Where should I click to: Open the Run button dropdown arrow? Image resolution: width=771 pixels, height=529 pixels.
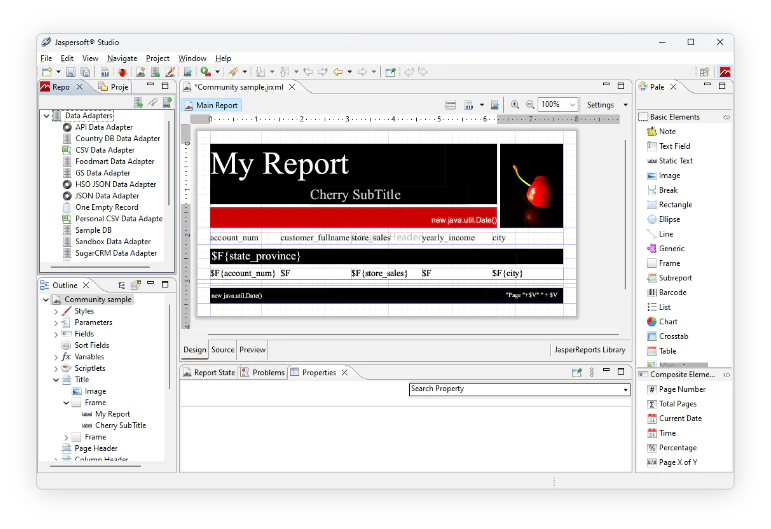pos(217,72)
